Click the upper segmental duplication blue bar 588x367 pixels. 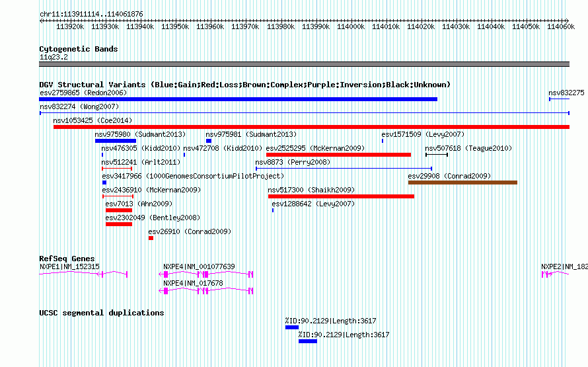[292, 327]
